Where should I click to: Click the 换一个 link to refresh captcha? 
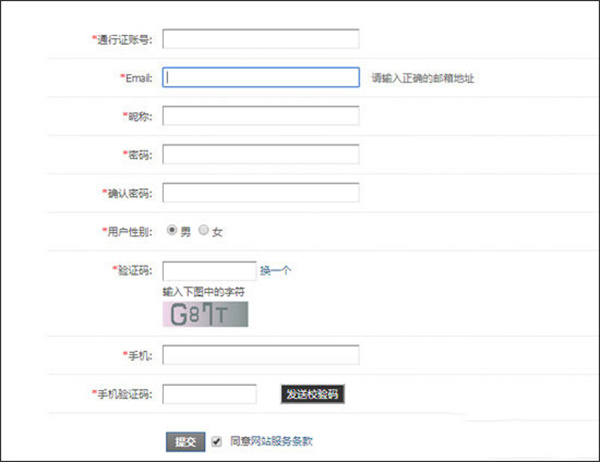(x=276, y=271)
